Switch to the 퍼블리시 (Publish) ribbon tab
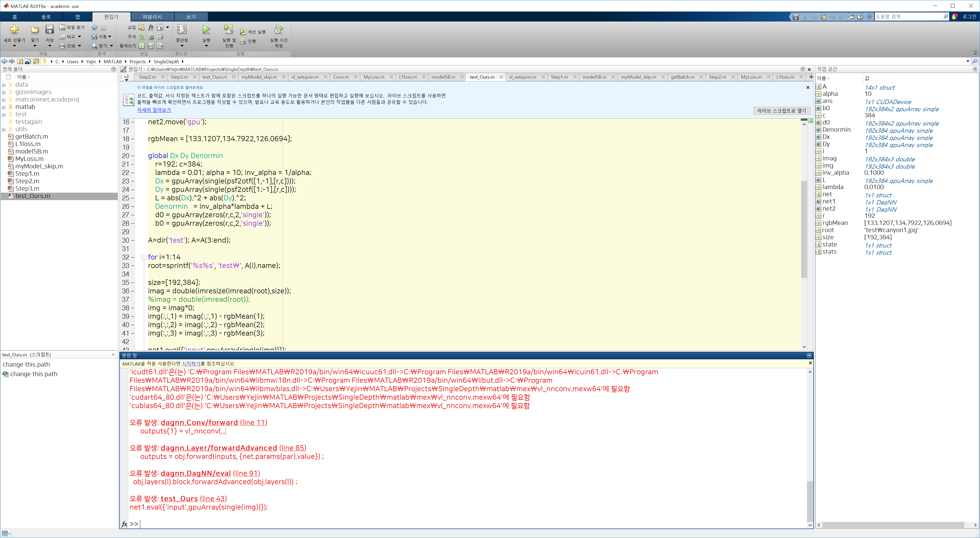Screen dimensions: 980x538 (x=152, y=17)
